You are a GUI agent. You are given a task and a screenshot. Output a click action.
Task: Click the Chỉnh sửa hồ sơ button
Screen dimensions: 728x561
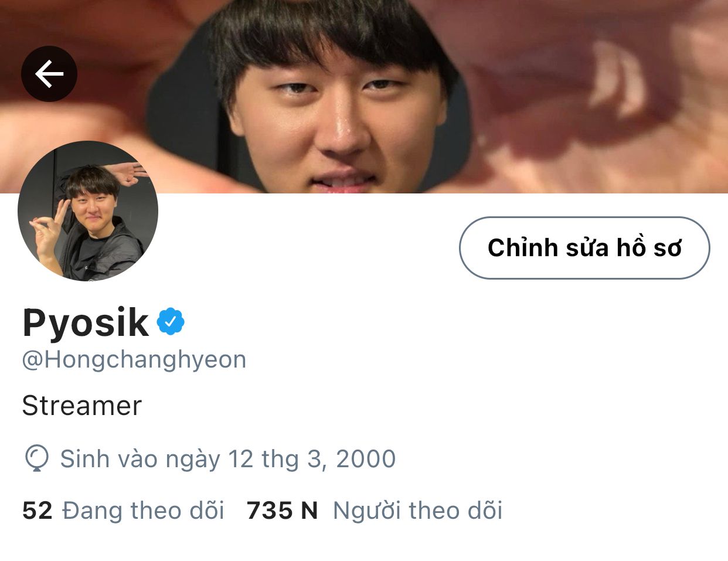(x=584, y=248)
